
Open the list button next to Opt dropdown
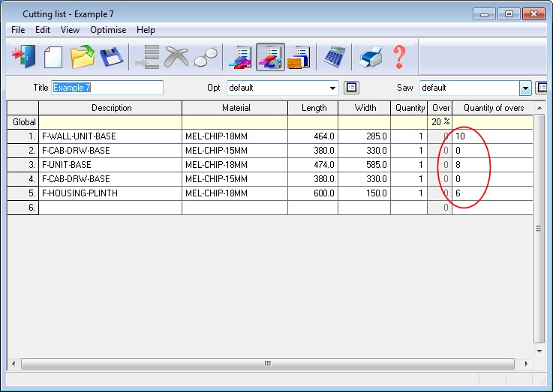(x=351, y=88)
